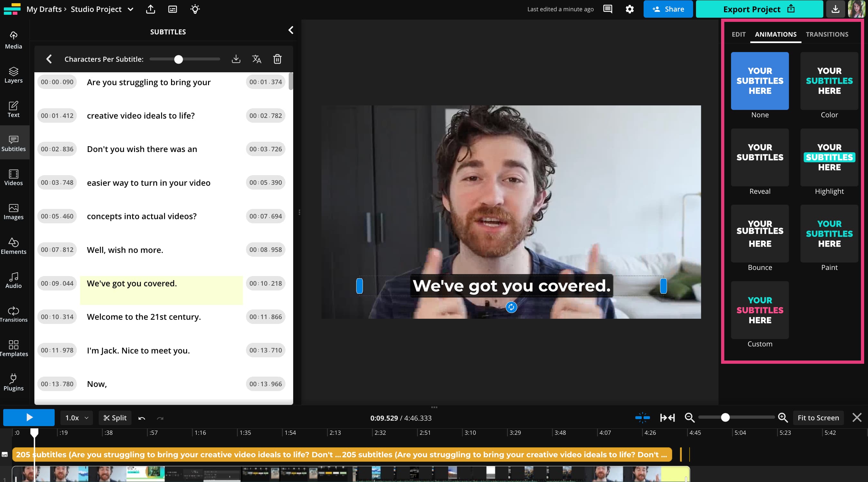
Task: Adjust the Characters Per Subtitle slider
Action: (178, 59)
